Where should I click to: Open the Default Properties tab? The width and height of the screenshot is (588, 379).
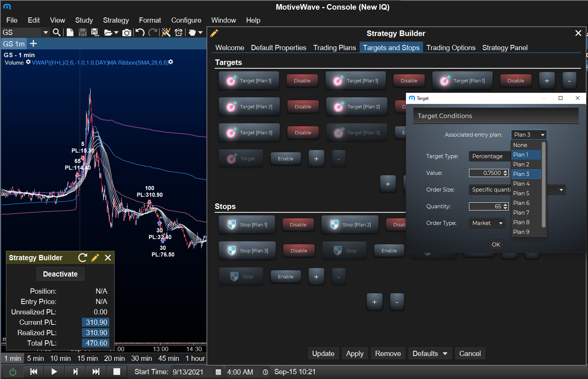[278, 48]
